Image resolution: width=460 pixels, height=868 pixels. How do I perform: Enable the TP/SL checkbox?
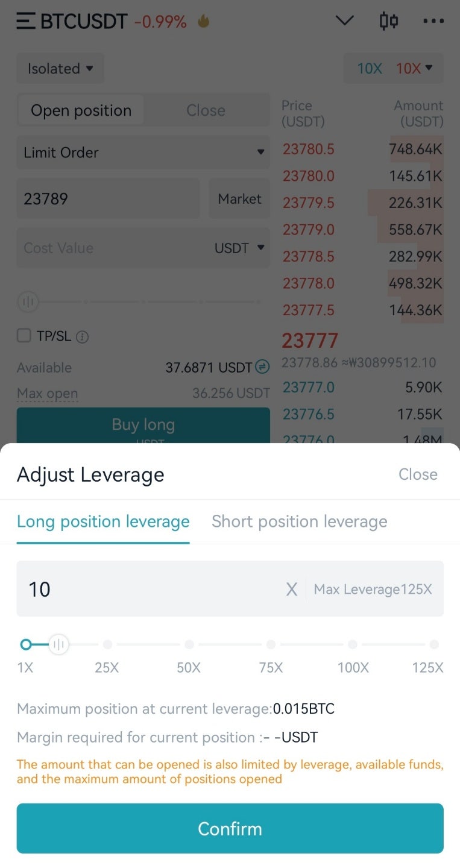(24, 336)
